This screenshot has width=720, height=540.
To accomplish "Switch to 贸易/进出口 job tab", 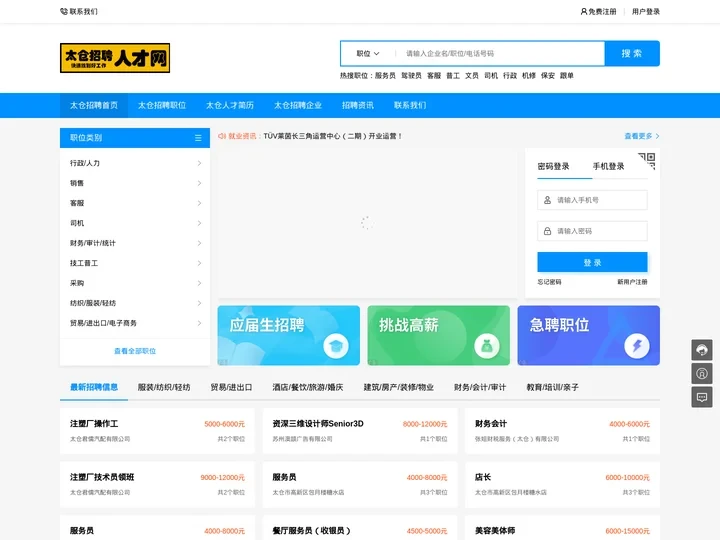I will 231,387.
